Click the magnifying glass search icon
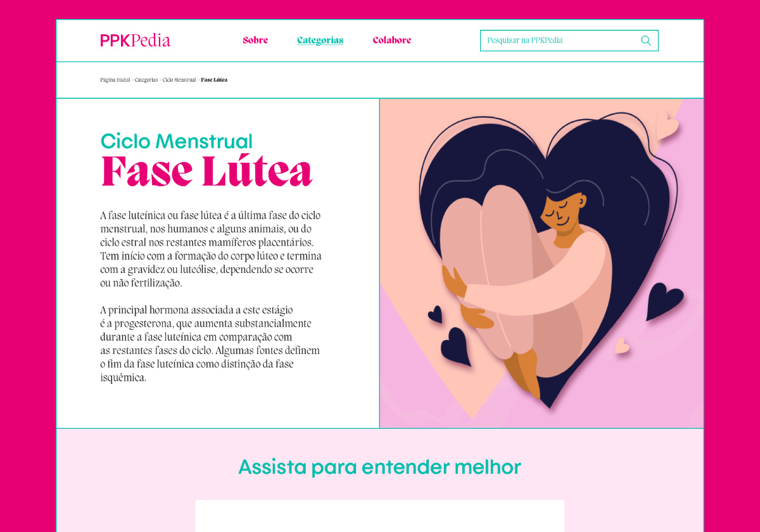This screenshot has height=532, width=760. pyautogui.click(x=646, y=41)
